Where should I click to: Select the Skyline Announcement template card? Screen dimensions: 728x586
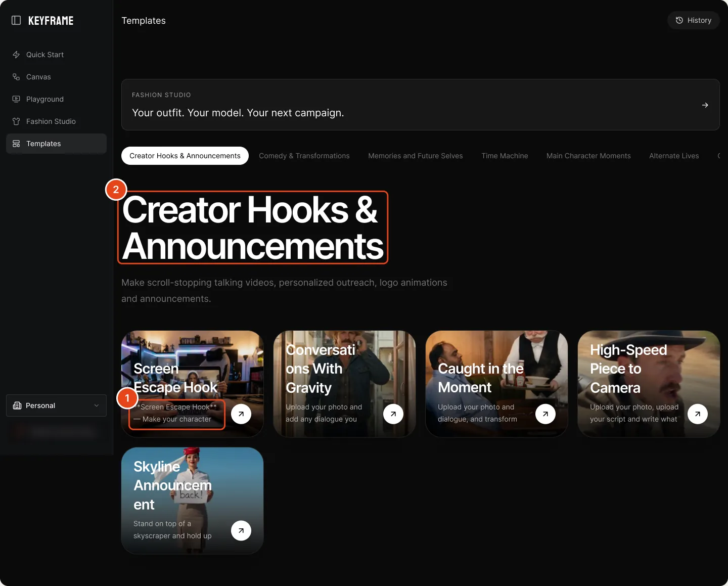click(192, 501)
